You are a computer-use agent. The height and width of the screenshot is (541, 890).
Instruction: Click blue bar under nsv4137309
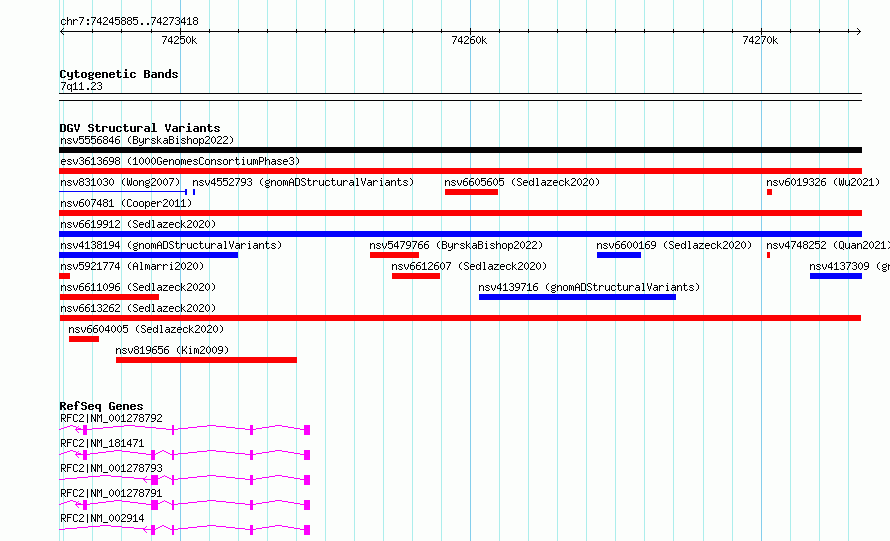[836, 276]
